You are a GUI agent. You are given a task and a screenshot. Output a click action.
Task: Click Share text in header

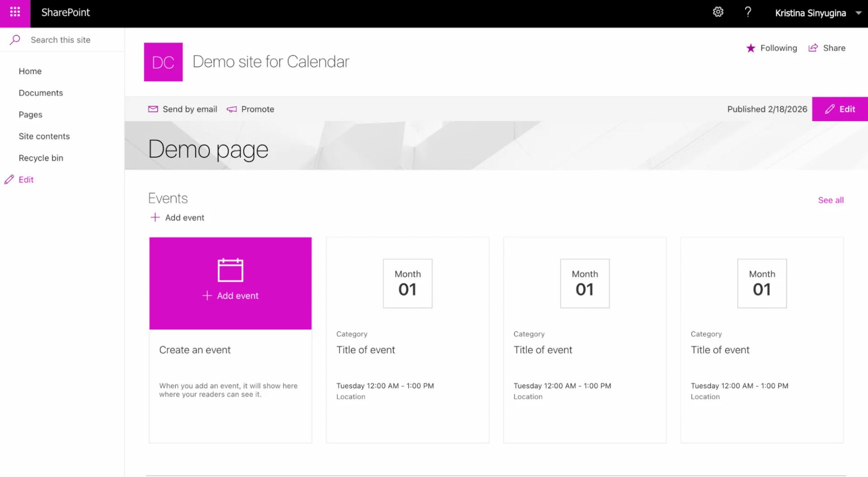834,48
